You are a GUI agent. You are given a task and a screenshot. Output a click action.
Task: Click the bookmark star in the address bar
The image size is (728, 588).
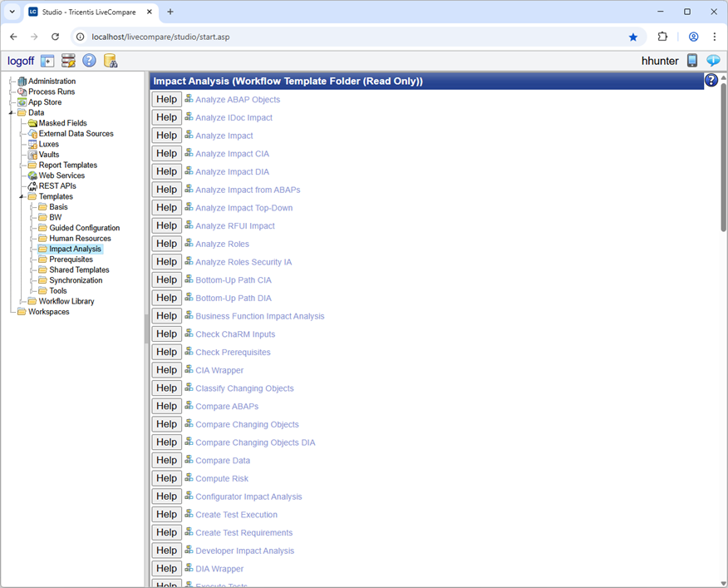[x=633, y=37]
